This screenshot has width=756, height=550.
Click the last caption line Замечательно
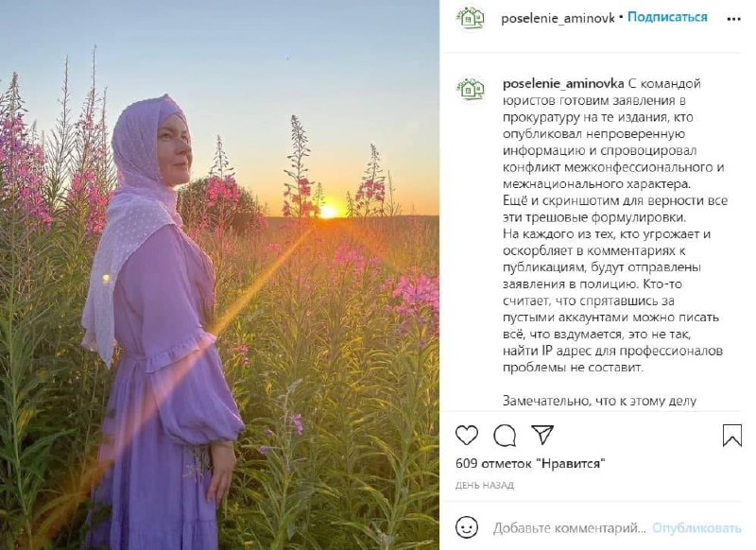[x=599, y=401]
